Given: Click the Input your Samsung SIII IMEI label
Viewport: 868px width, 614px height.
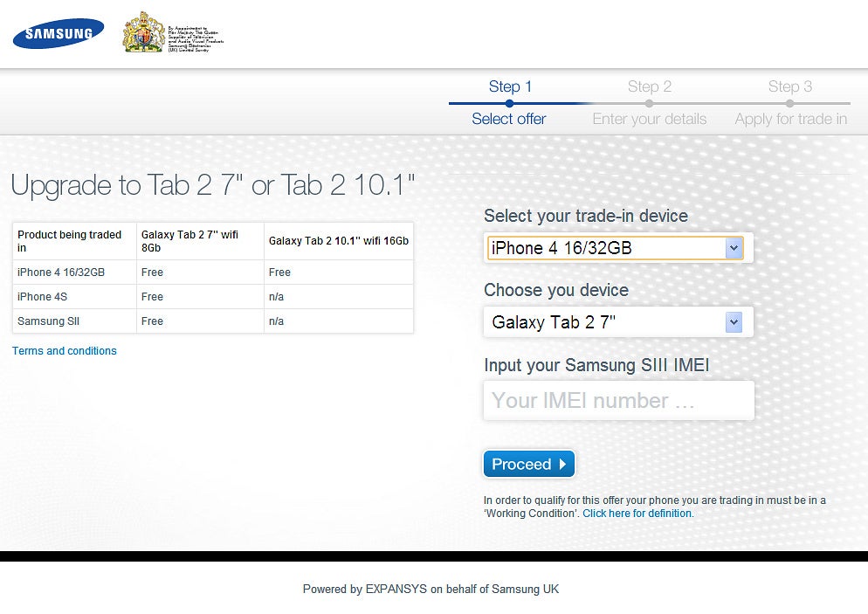Looking at the screenshot, I should point(596,365).
